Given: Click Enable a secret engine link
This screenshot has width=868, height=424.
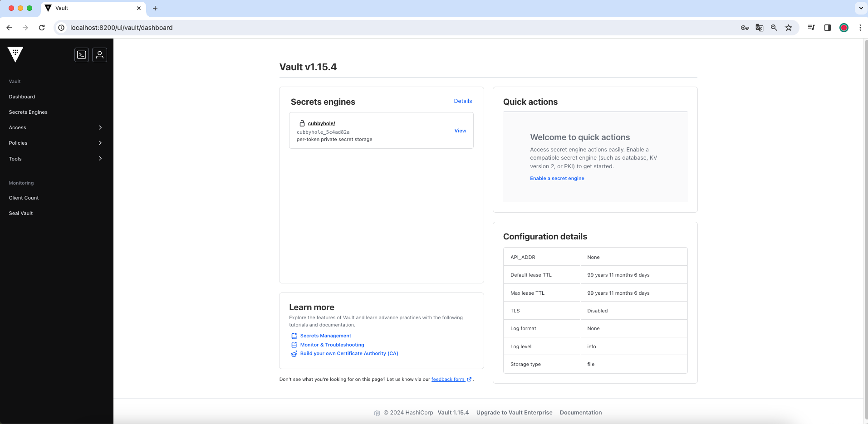Looking at the screenshot, I should (557, 178).
